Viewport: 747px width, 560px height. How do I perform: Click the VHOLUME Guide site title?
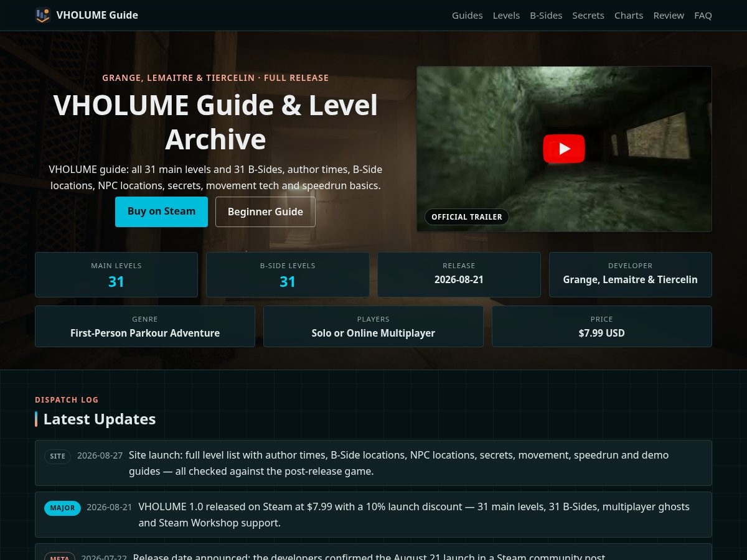[x=97, y=15]
